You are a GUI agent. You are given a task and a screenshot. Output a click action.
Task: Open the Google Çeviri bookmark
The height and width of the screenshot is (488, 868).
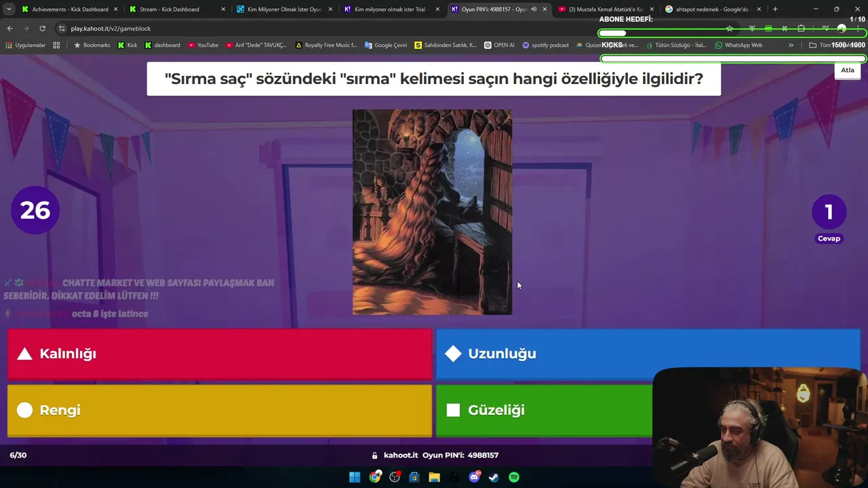click(x=386, y=45)
